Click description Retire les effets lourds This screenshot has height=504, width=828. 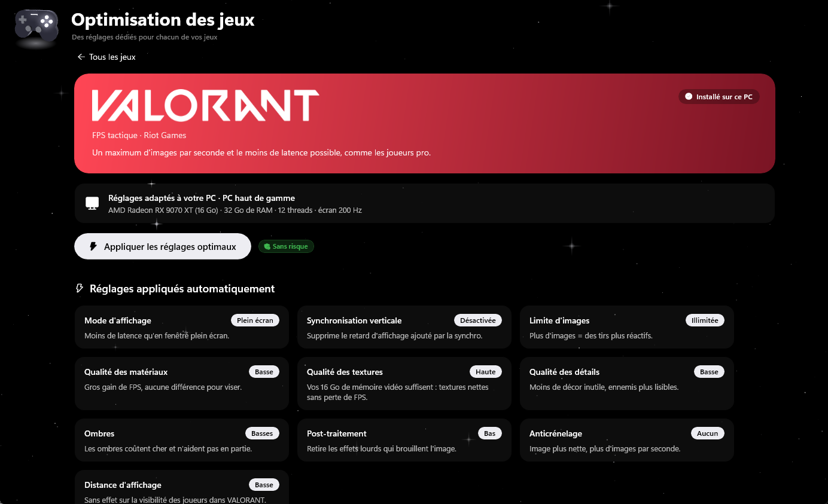(x=382, y=449)
